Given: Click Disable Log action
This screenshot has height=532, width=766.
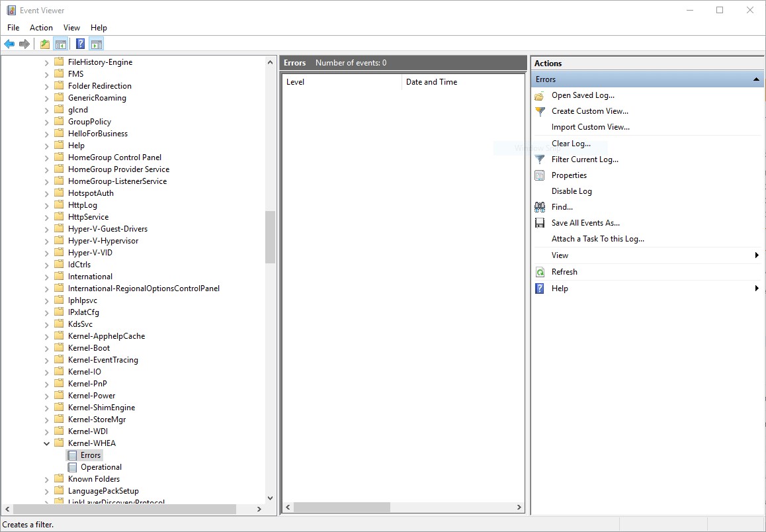Looking at the screenshot, I should 572,191.
